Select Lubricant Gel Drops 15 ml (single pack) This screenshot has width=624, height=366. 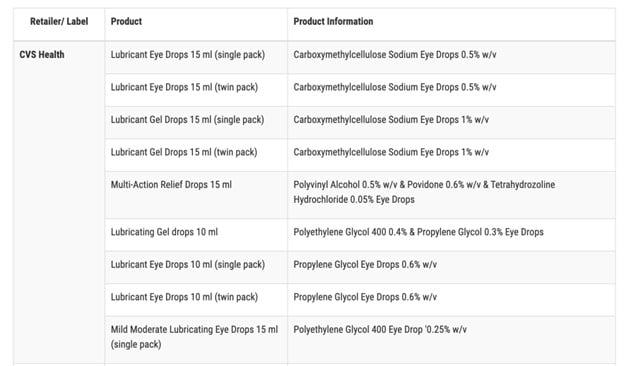tap(187, 120)
